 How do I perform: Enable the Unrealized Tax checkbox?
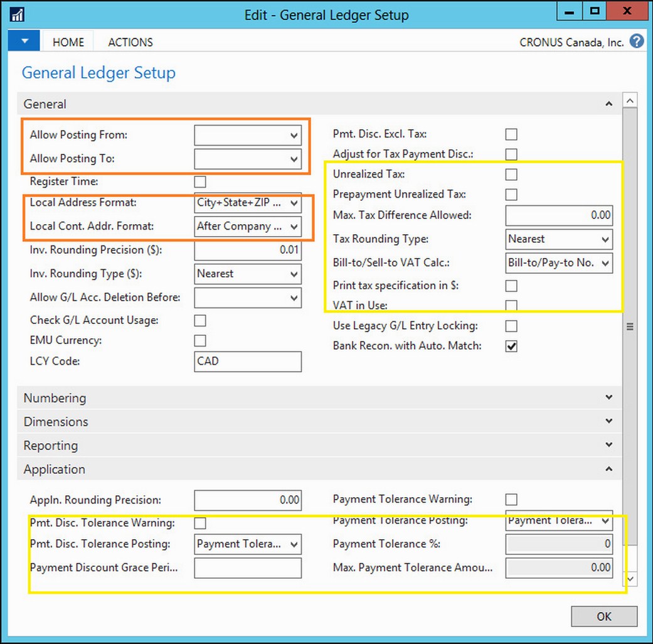pyautogui.click(x=511, y=174)
